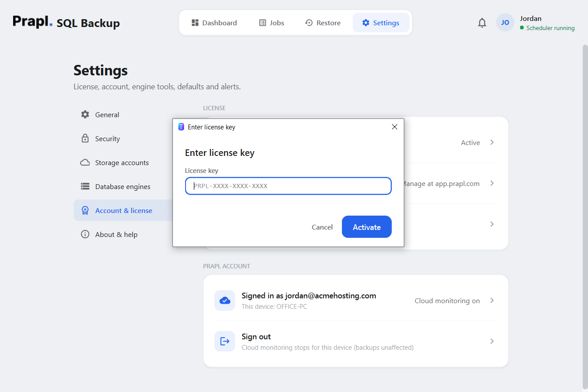Click the Activate button

[x=367, y=227]
